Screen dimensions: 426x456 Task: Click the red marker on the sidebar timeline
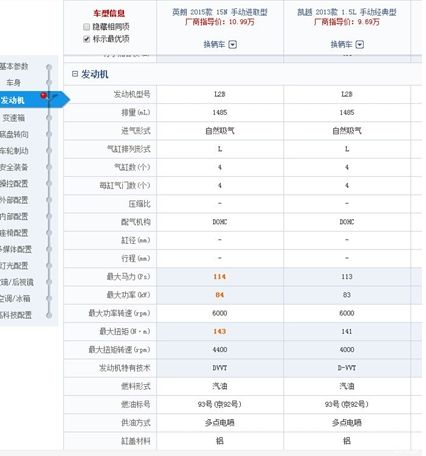point(44,96)
